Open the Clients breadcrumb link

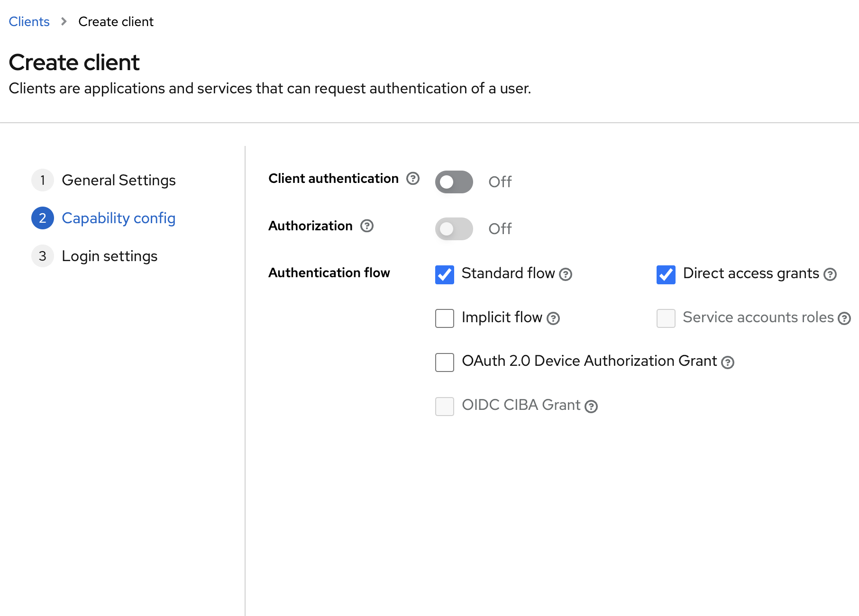(x=29, y=21)
